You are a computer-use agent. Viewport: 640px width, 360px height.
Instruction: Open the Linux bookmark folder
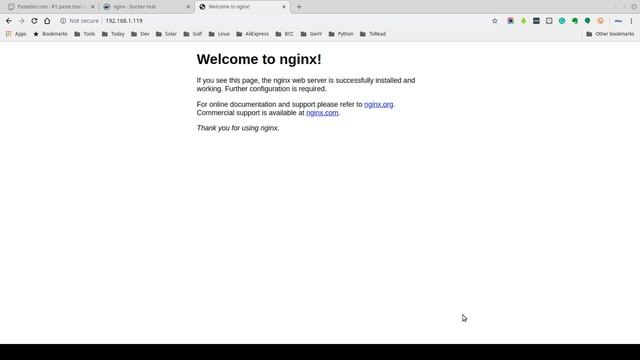pyautogui.click(x=219, y=34)
